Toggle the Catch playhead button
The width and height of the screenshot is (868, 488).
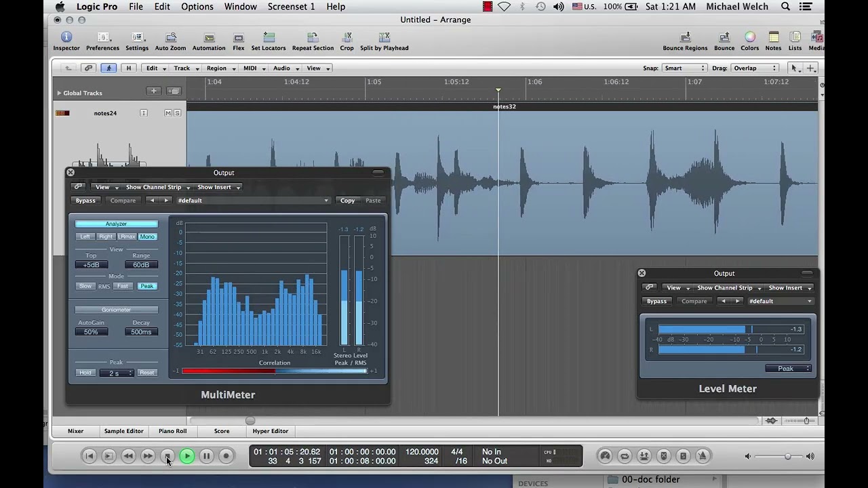tap(108, 68)
